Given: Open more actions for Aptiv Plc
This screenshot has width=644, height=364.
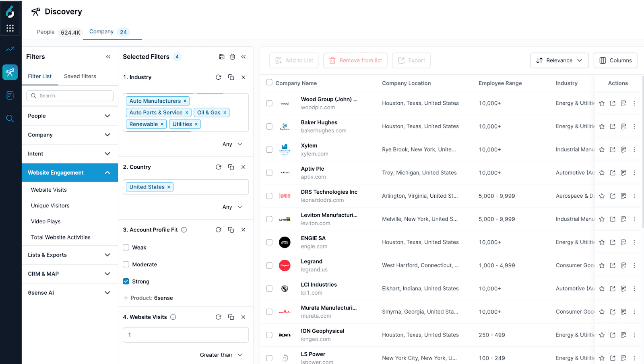Looking at the screenshot, I should (634, 173).
